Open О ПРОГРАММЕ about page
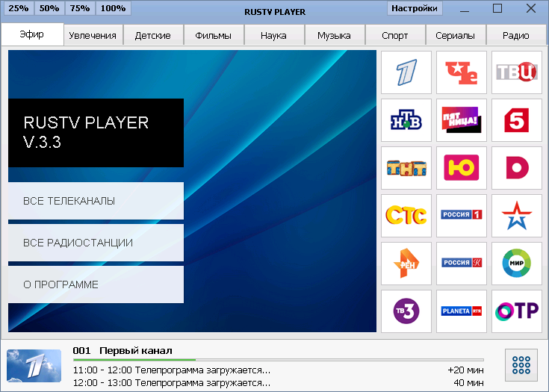Screen dimensions: 549x392 [96, 284]
